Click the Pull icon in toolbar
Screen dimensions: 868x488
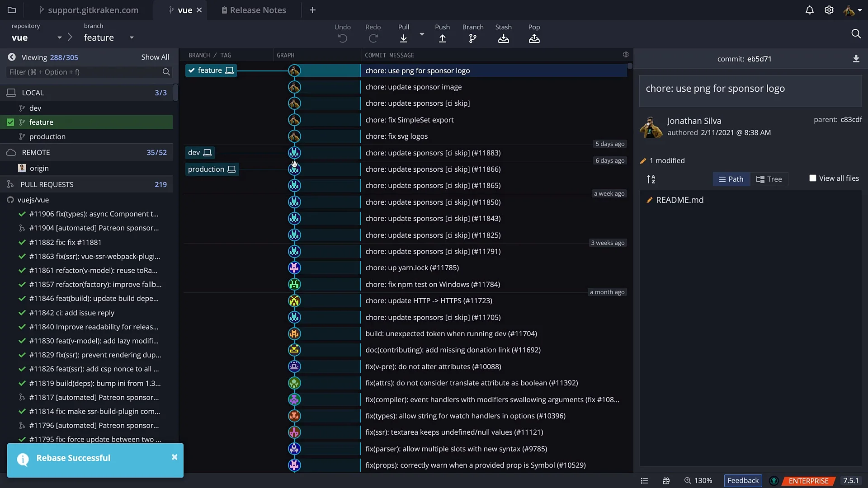pyautogui.click(x=404, y=38)
